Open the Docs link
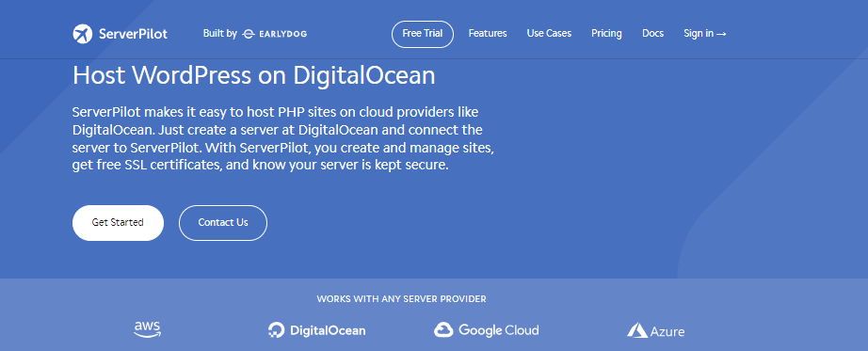 [652, 34]
